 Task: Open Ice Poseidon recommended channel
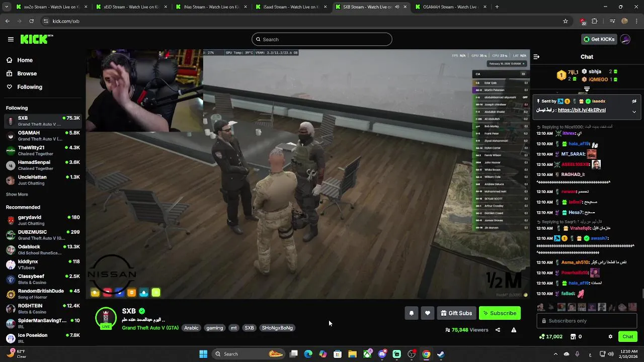43,338
